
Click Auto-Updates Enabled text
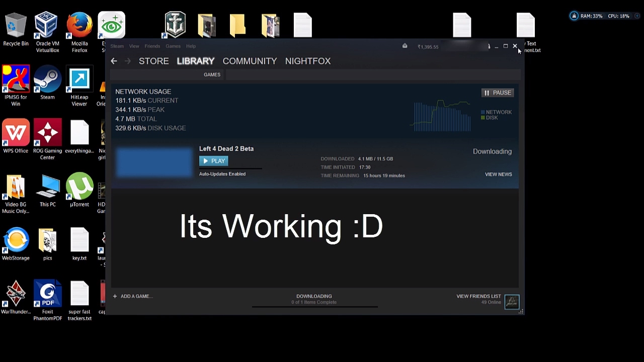[x=222, y=174]
